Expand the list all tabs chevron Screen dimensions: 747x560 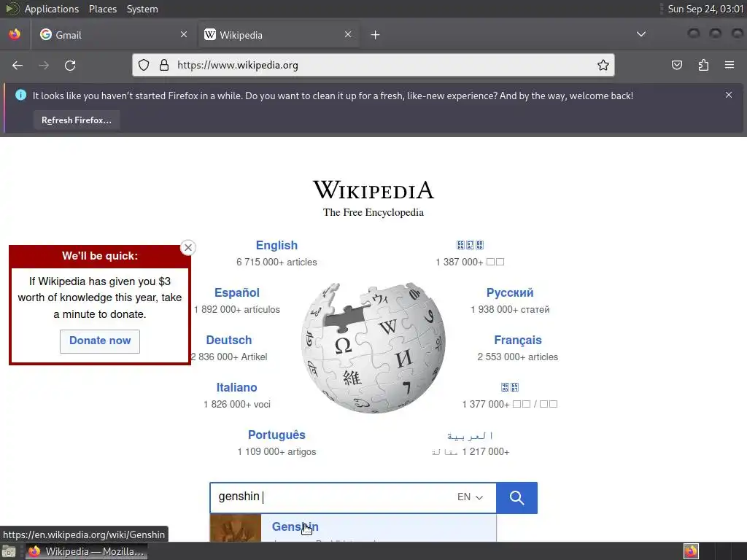(641, 34)
